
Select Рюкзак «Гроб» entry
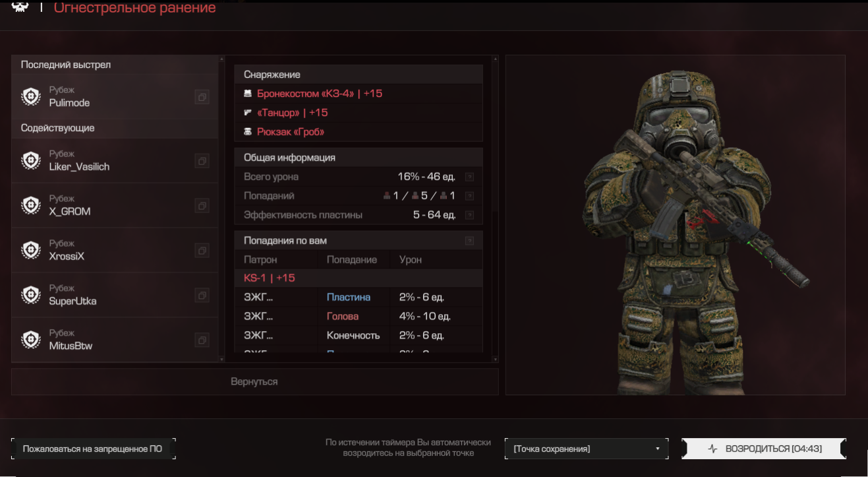291,132
